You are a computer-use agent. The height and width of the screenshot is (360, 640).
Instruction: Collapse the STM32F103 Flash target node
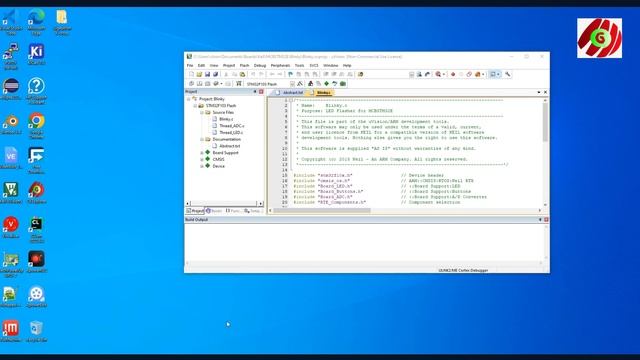coord(195,106)
